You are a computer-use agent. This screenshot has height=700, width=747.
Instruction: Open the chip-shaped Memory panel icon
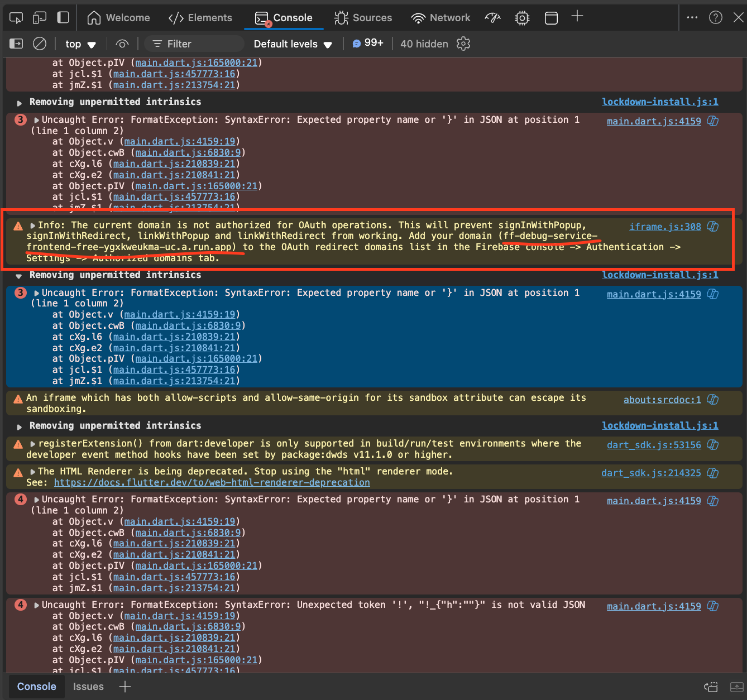tap(522, 17)
